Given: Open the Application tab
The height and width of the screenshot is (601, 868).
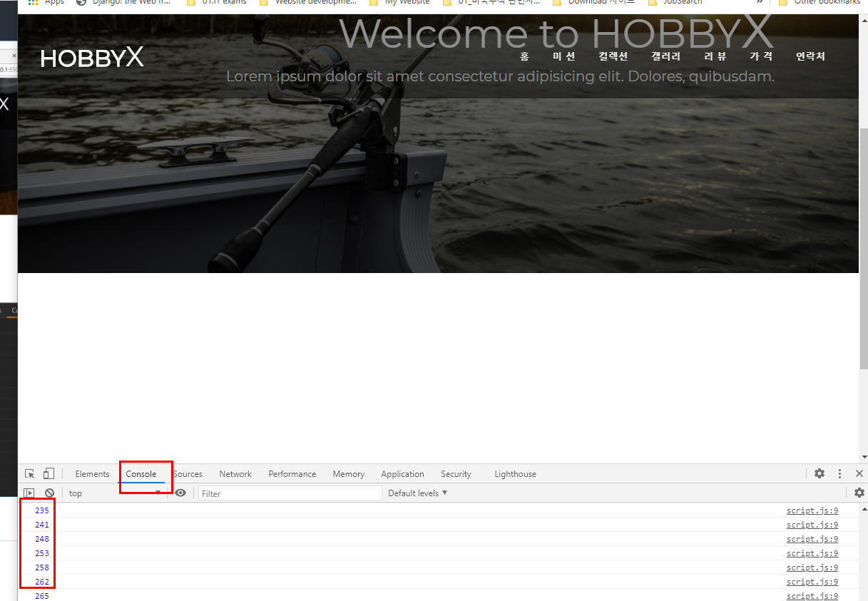Looking at the screenshot, I should (402, 474).
